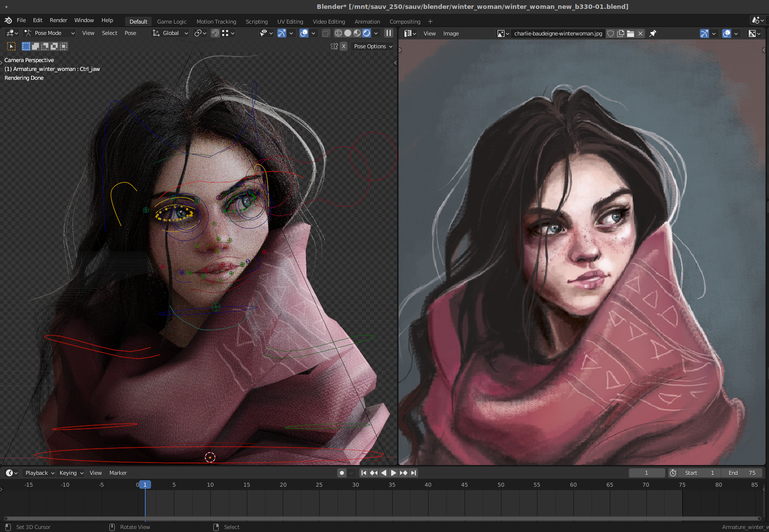Open the Global transform orientation dropdown

coord(170,33)
